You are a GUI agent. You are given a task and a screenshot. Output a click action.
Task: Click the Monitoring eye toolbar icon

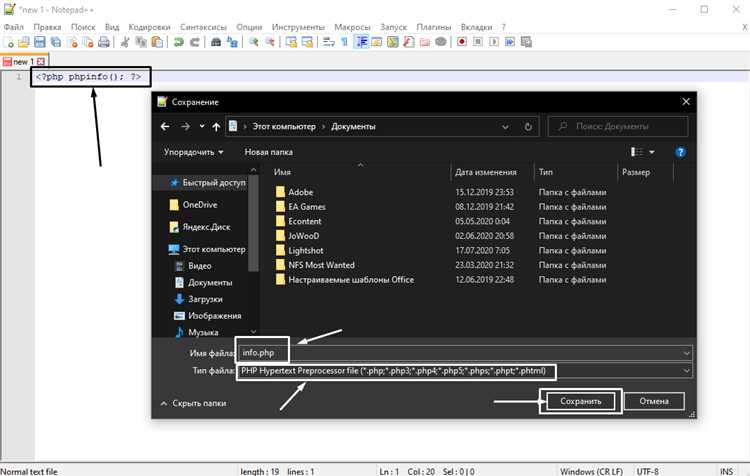(441, 42)
